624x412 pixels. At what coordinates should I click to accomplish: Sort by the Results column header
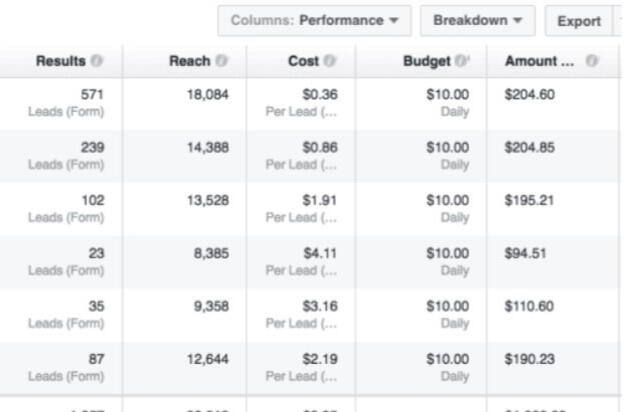coord(61,62)
